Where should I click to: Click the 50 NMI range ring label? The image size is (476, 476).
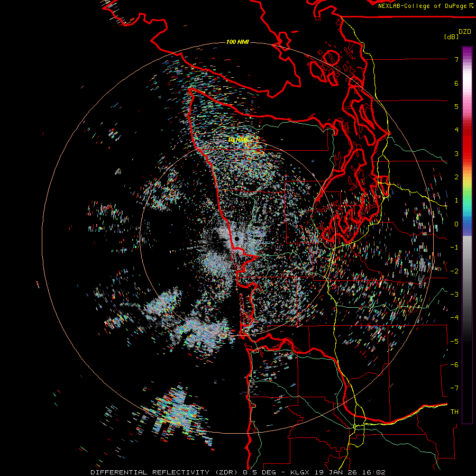pyautogui.click(x=237, y=140)
